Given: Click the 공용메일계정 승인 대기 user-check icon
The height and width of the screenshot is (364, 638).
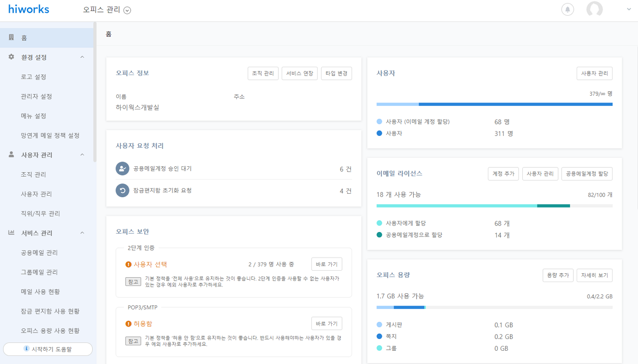Looking at the screenshot, I should [122, 169].
